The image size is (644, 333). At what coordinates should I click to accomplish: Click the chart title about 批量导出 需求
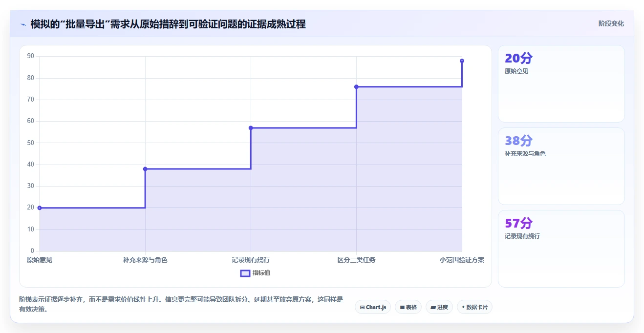(168, 24)
